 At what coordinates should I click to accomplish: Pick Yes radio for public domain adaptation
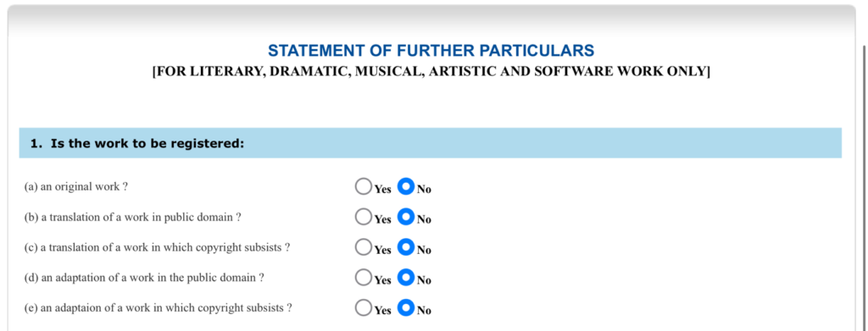363,278
